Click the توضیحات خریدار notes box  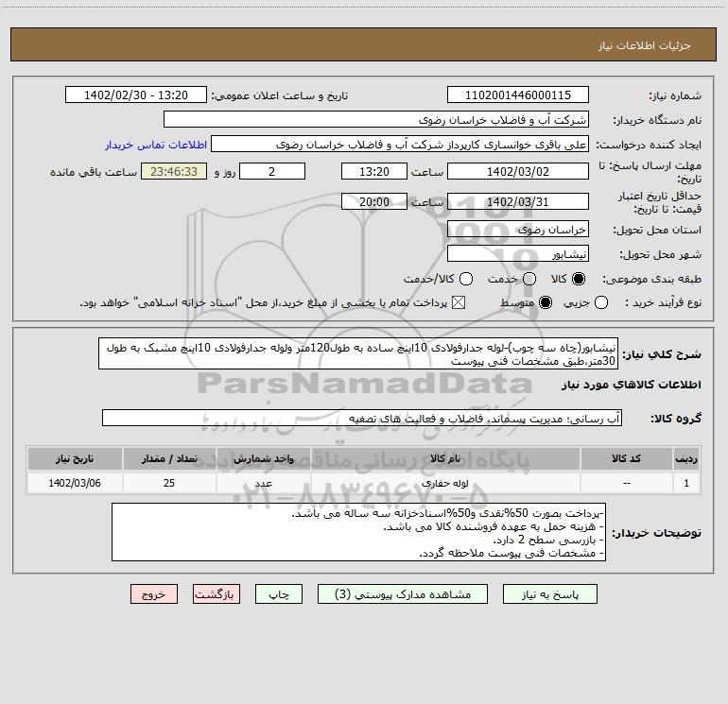point(359,532)
